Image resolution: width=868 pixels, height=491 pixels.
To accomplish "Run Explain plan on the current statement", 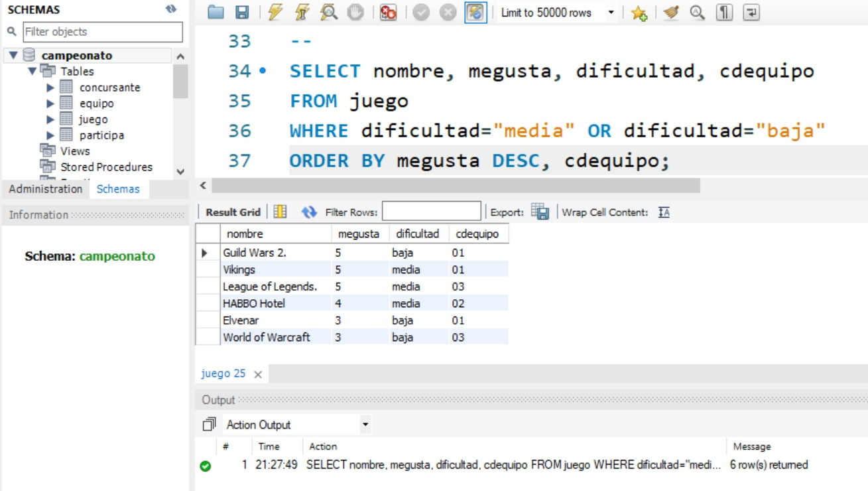I will tap(329, 12).
